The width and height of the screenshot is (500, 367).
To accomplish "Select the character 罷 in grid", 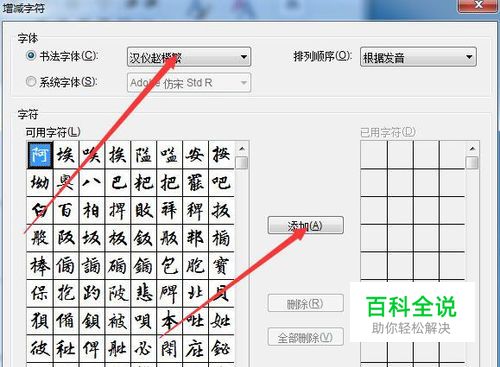I will (196, 183).
